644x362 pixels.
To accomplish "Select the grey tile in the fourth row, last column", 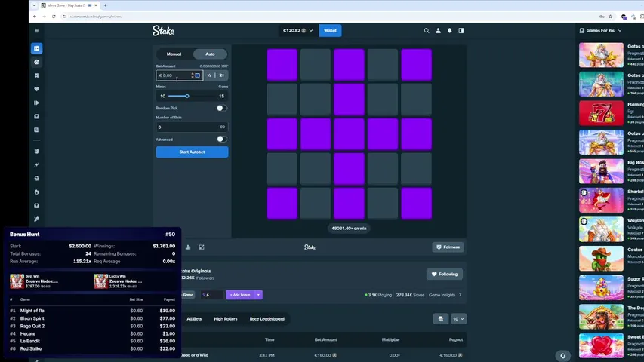I will 417,169.
